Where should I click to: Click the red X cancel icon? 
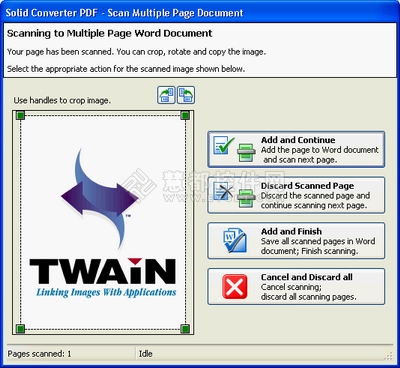tap(235, 286)
